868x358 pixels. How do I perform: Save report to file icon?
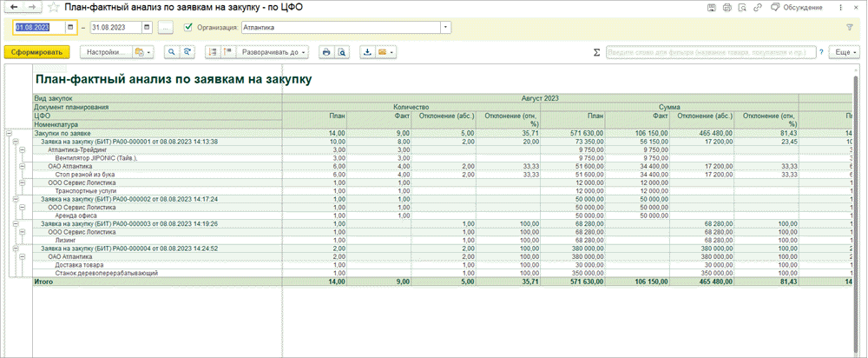point(367,51)
